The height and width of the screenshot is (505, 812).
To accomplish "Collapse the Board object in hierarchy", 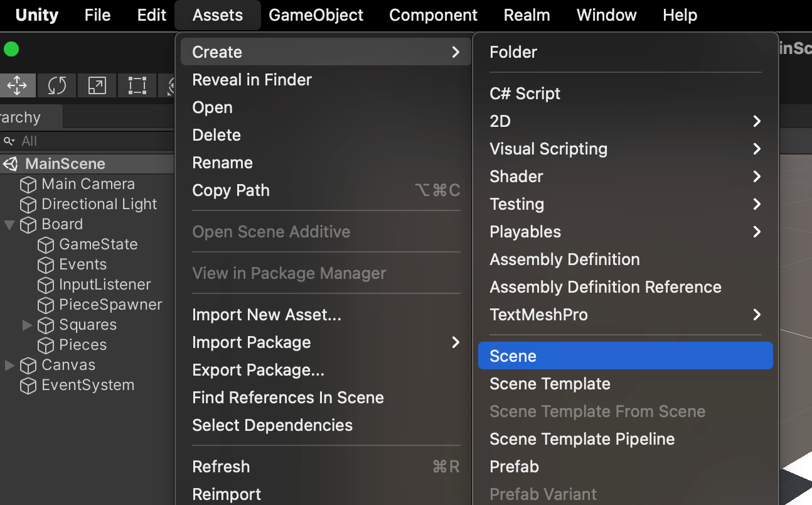I will 9,225.
